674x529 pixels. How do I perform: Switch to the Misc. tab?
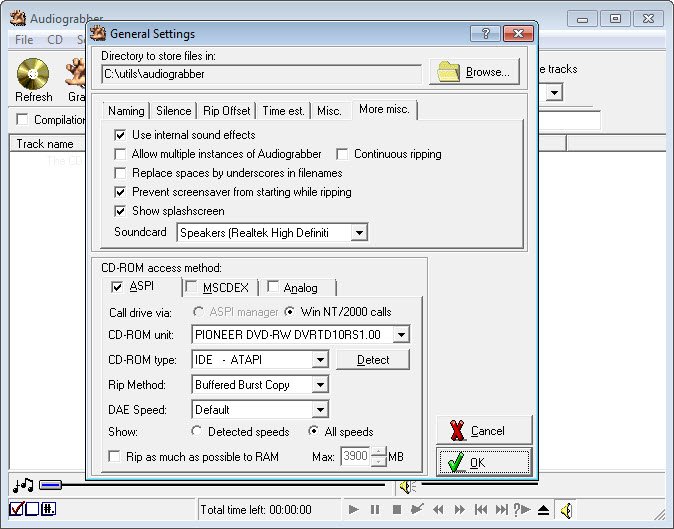coord(329,111)
